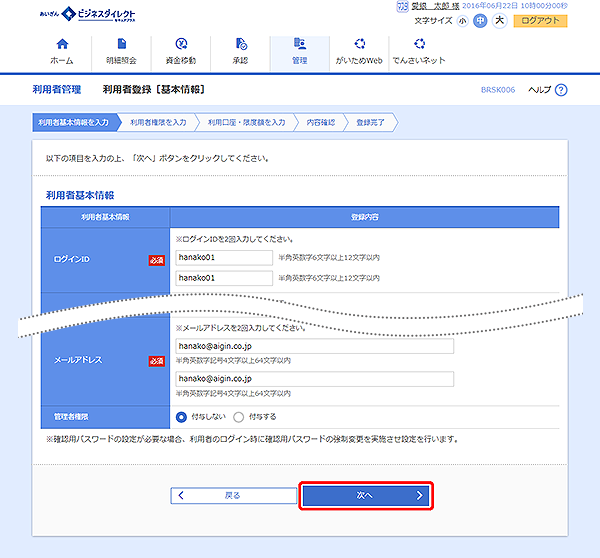
Task: Click the 次へ button
Action: (366, 496)
